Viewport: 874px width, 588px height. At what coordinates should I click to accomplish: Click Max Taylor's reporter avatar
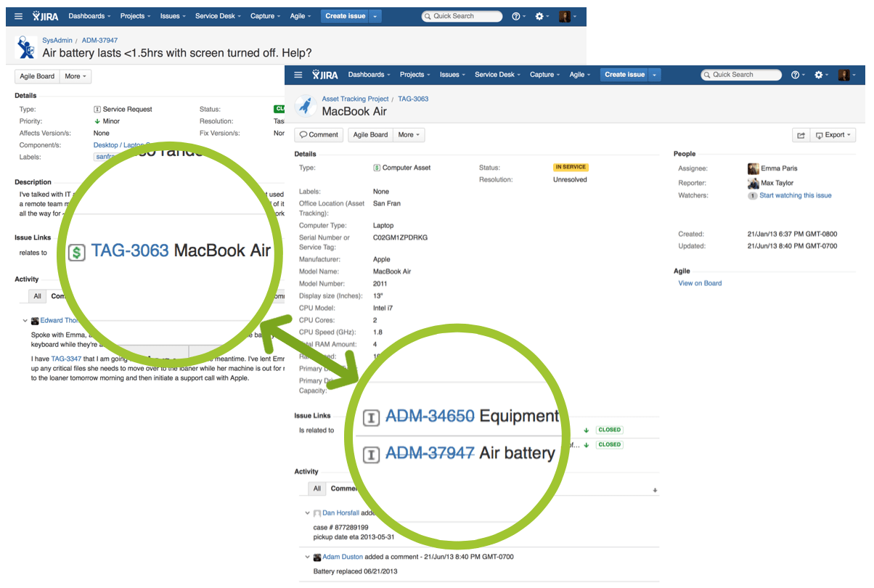753,183
